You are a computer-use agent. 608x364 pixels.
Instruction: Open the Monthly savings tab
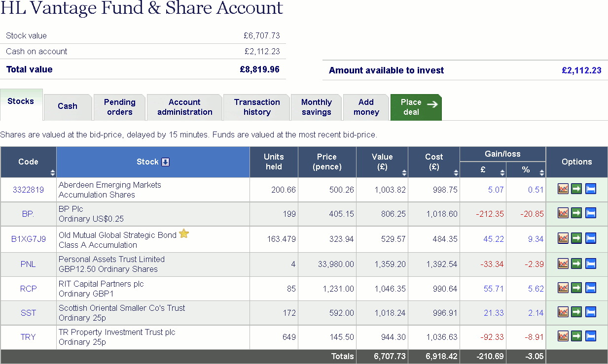[316, 107]
